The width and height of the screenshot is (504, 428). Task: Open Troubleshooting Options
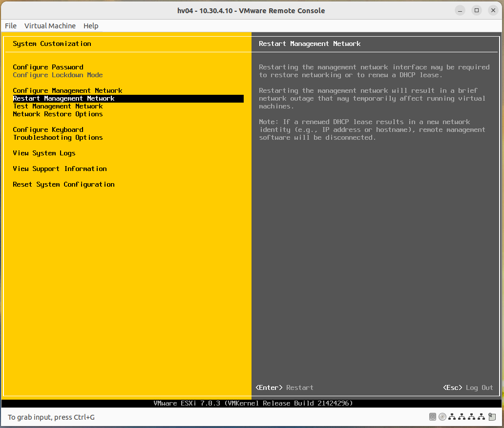[58, 137]
